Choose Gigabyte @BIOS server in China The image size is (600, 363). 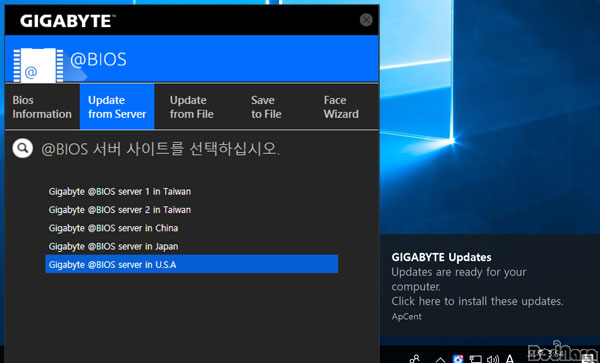[191, 228]
